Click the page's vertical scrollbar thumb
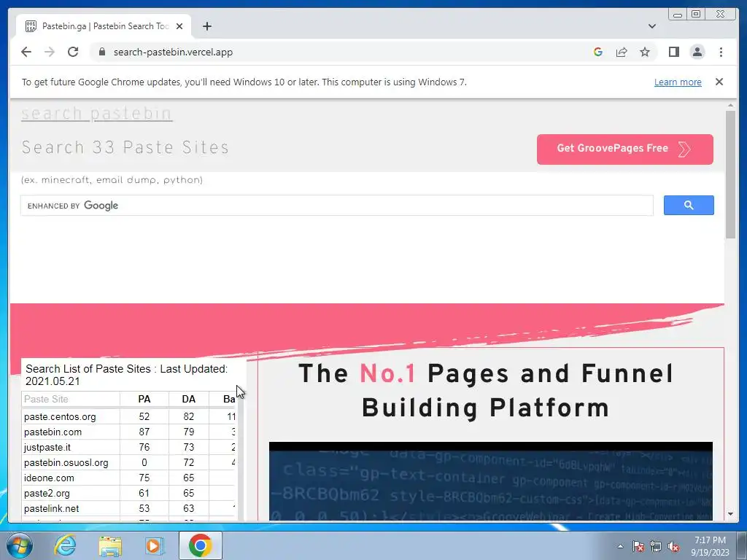747x560 pixels. [x=730, y=174]
